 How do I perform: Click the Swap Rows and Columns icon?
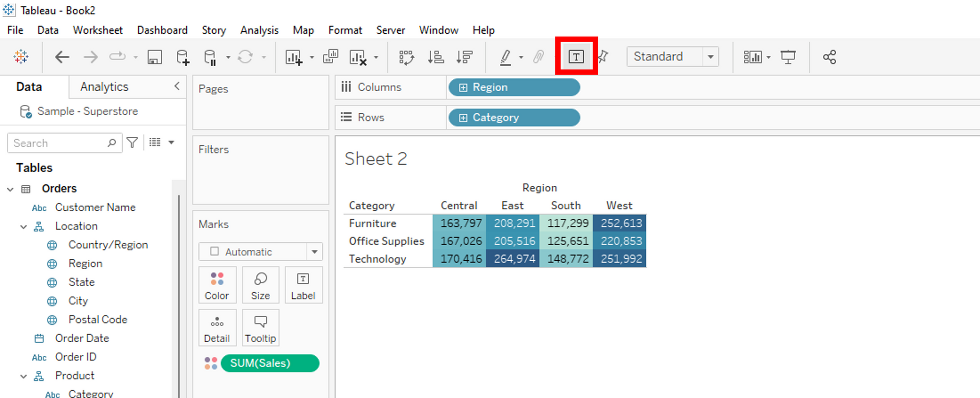(x=406, y=57)
